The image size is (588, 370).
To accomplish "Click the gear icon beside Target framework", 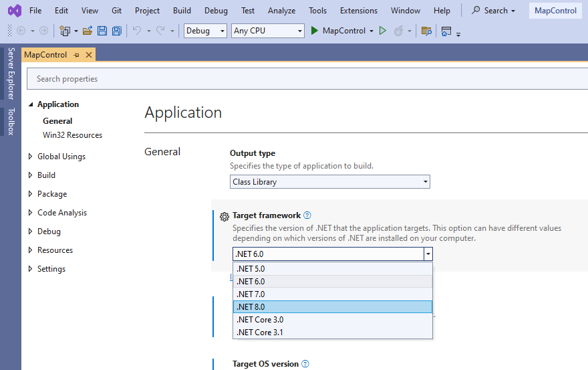I will [x=224, y=216].
